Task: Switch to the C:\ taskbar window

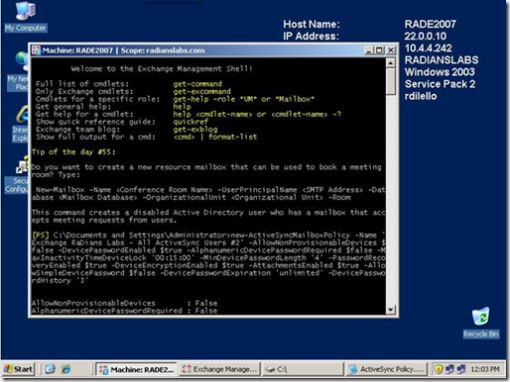Action: (x=302, y=369)
